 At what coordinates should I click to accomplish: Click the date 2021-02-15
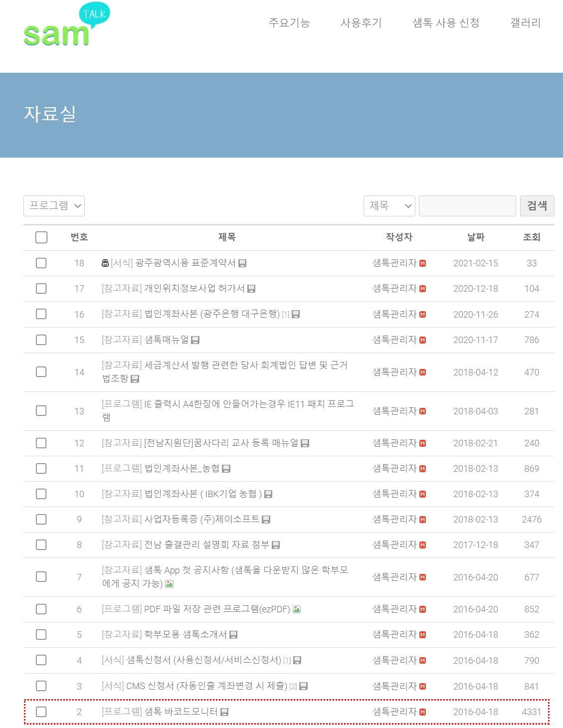pyautogui.click(x=476, y=263)
